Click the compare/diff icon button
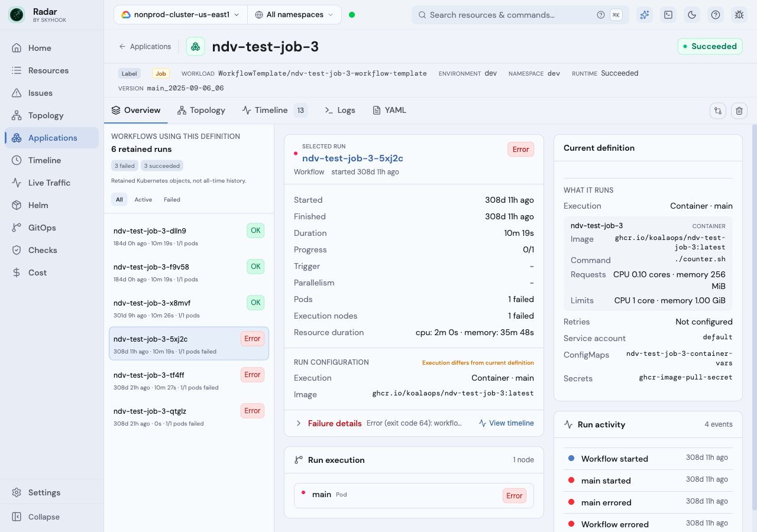Viewport: 757px width, 532px height. click(x=718, y=111)
